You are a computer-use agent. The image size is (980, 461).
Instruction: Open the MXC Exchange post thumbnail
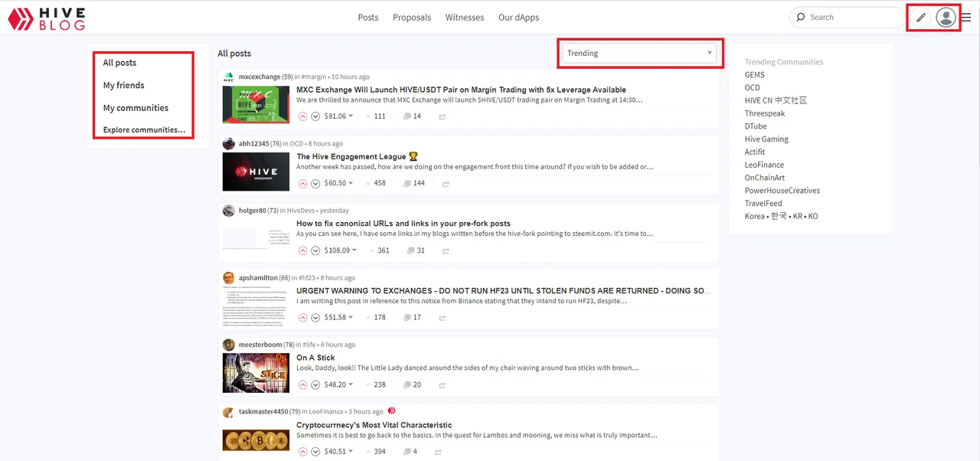pos(256,105)
